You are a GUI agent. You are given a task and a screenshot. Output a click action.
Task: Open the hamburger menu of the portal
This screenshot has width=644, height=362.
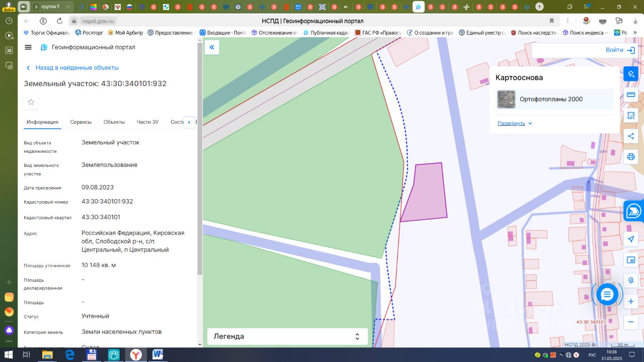[x=28, y=47]
